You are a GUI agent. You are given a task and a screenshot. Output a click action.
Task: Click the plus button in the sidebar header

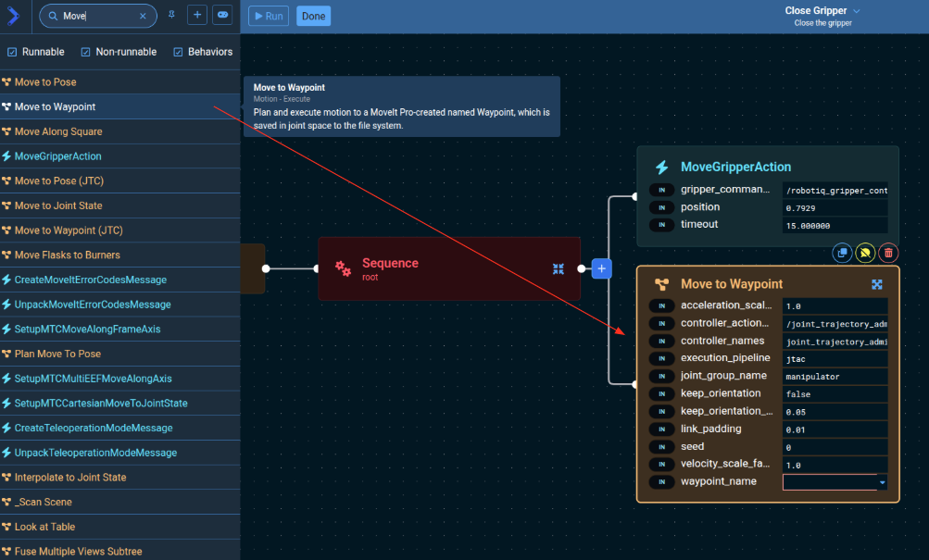coord(197,16)
